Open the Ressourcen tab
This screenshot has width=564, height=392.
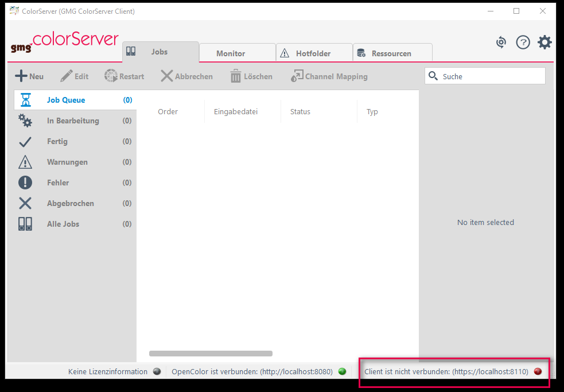pos(393,53)
